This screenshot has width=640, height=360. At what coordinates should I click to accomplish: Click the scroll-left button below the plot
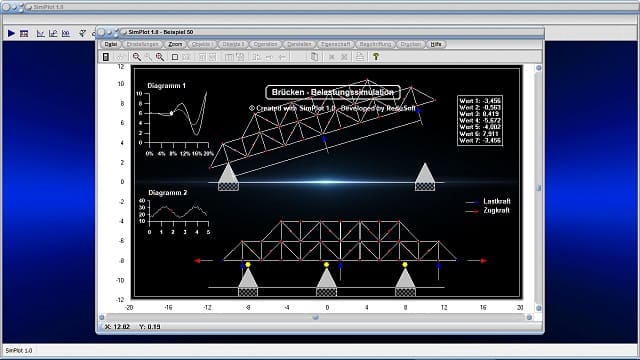[102, 317]
